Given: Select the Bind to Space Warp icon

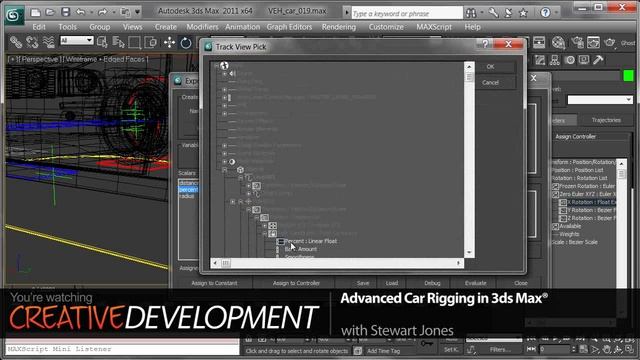Looking at the screenshot, I should tap(49, 42).
